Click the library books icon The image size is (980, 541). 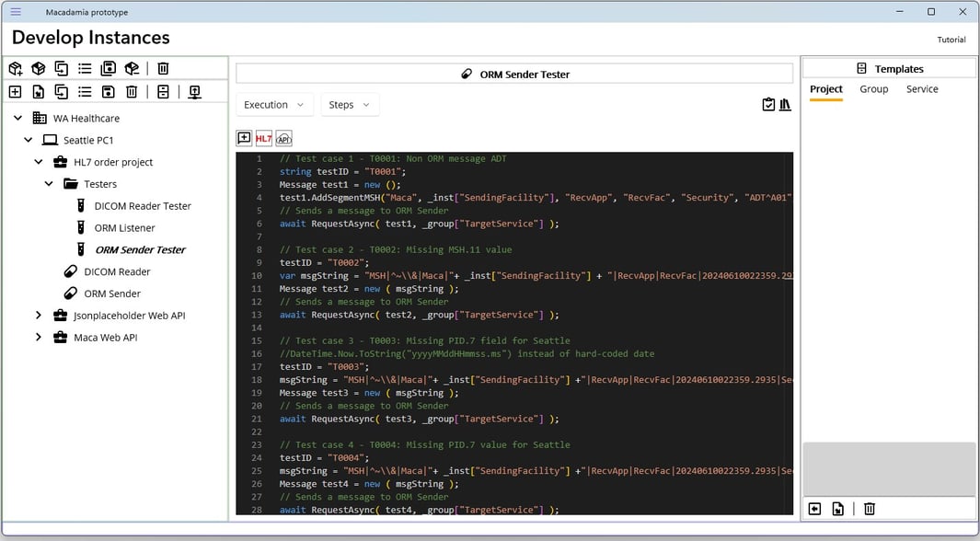(785, 104)
